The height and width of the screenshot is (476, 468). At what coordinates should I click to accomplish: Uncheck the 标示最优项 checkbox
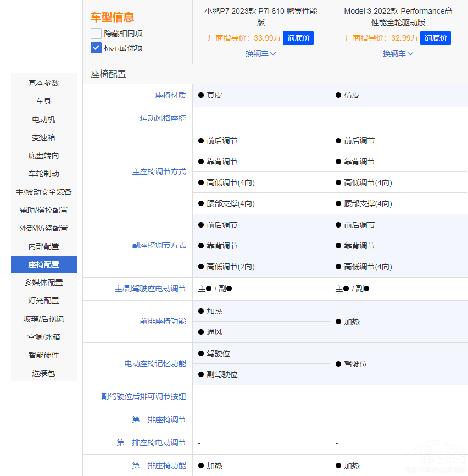(x=96, y=48)
